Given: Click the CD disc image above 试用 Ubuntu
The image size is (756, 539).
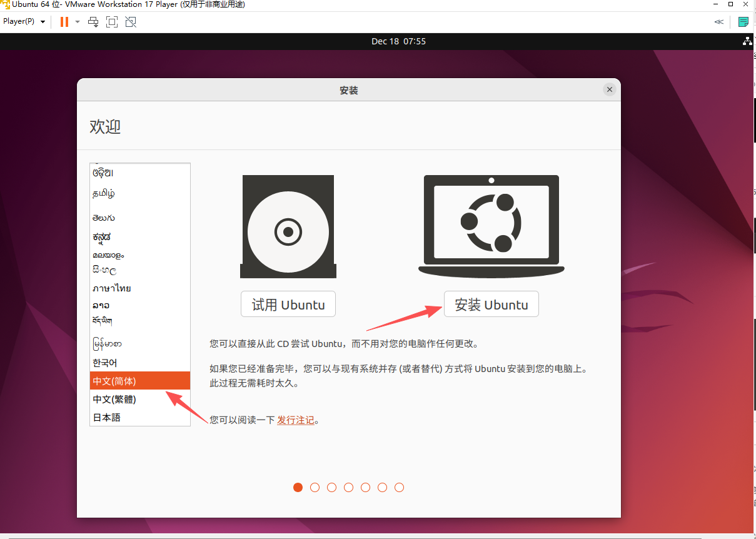Looking at the screenshot, I should click(288, 226).
